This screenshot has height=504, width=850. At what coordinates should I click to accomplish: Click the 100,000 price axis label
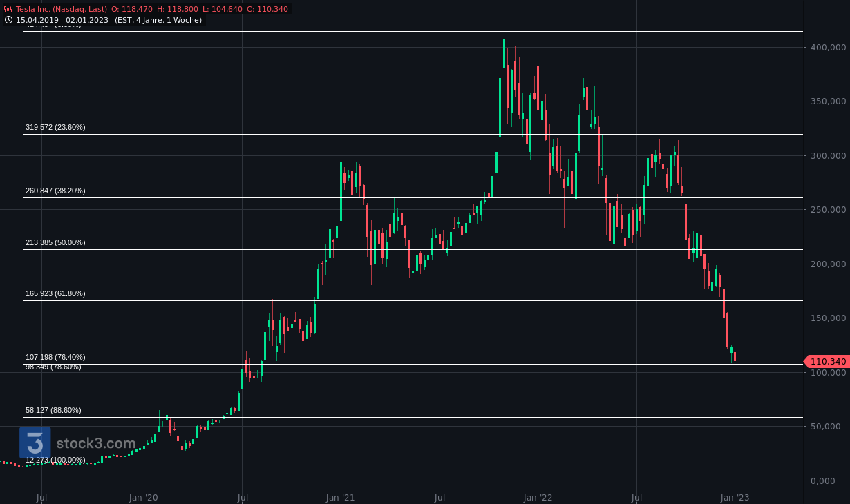(828, 372)
